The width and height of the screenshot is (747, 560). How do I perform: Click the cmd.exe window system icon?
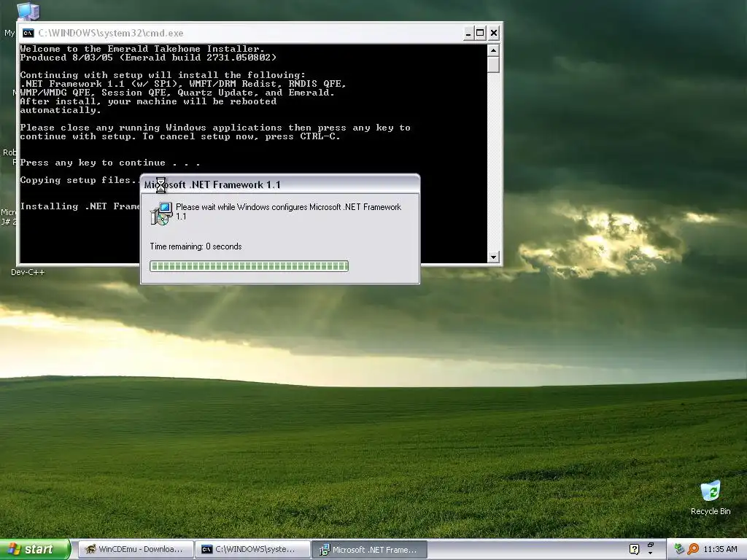[28, 33]
